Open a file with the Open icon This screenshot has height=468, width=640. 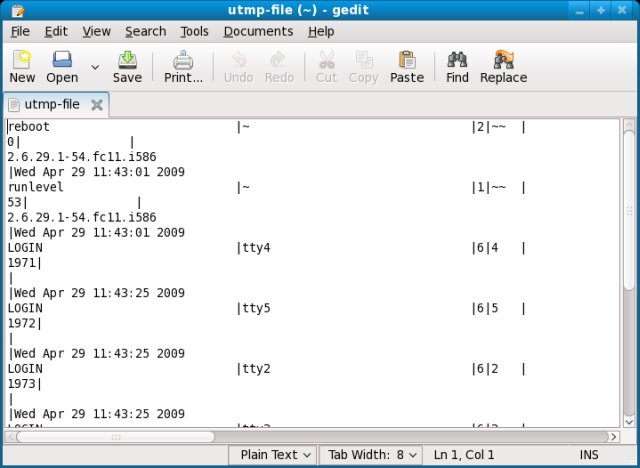(62, 67)
